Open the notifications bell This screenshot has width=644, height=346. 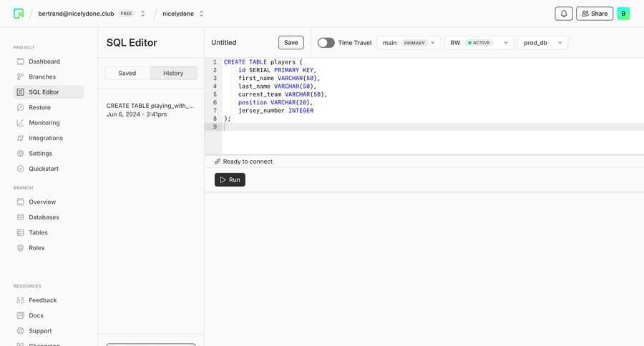[x=564, y=14]
